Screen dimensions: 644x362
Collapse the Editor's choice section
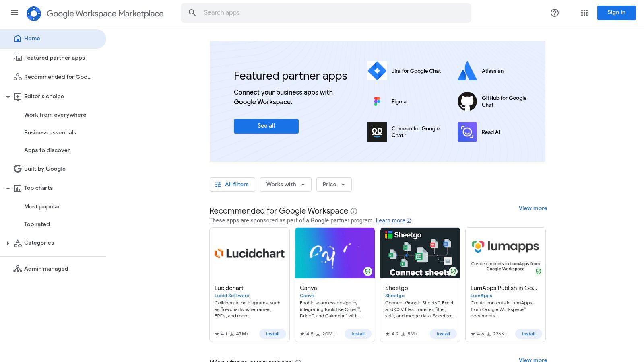point(8,97)
